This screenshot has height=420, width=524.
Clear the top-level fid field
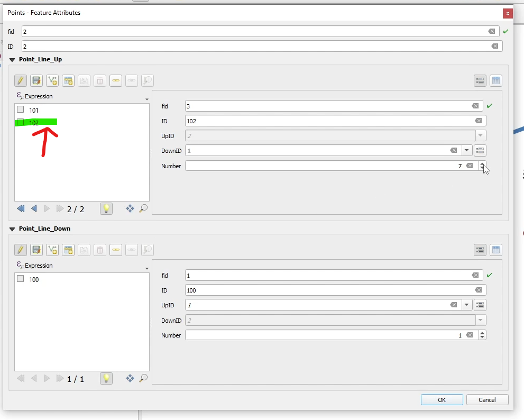tap(492, 31)
